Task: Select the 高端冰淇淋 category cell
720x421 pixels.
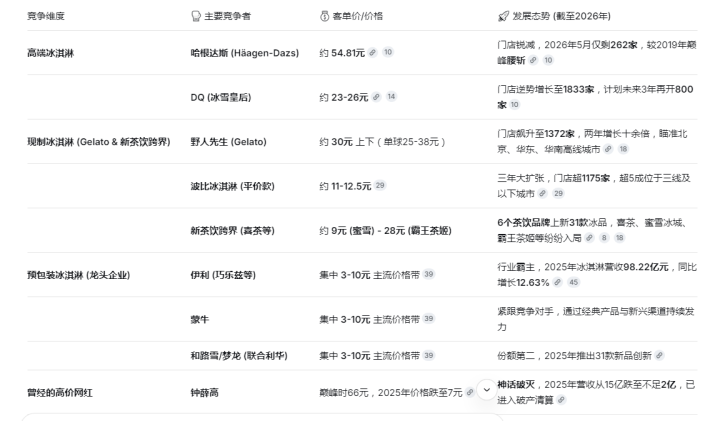Action: point(51,53)
